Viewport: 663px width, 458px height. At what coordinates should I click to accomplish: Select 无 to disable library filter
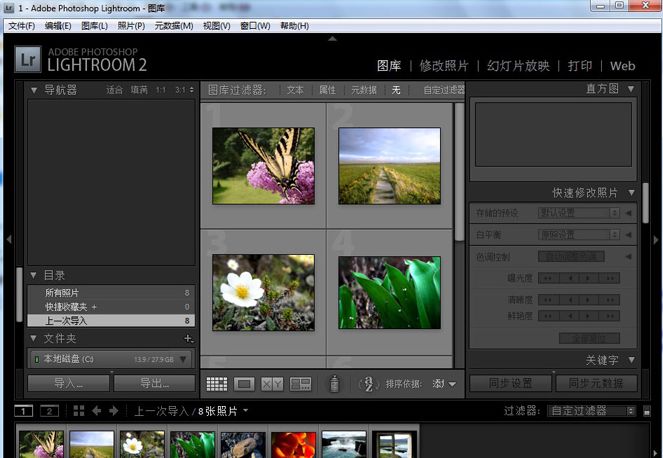396,90
